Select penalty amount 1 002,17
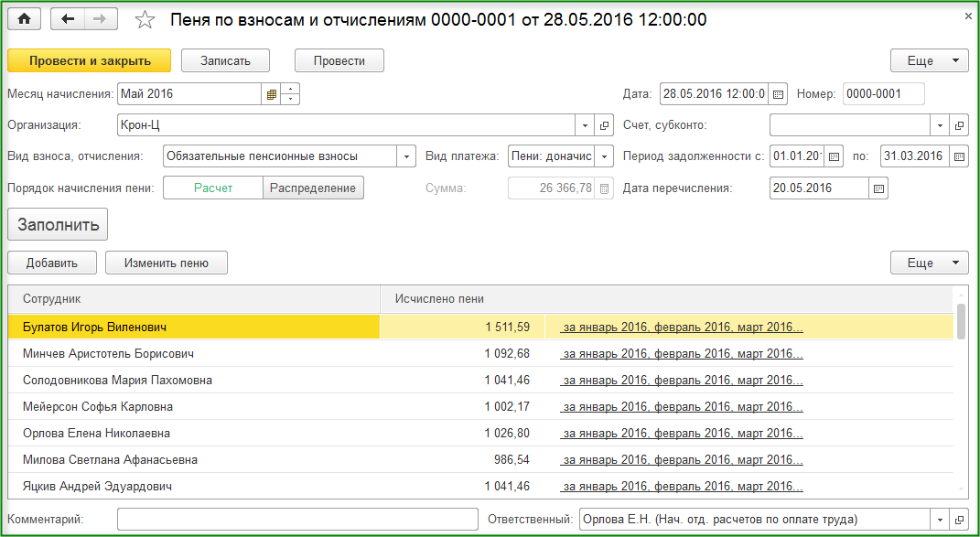Image resolution: width=980 pixels, height=537 pixels. 507,407
